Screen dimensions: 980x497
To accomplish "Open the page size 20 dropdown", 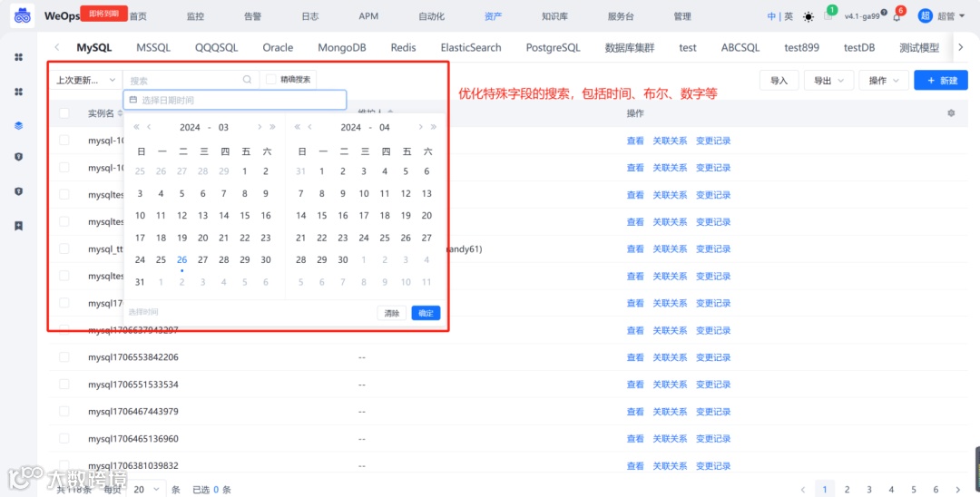I will (146, 490).
